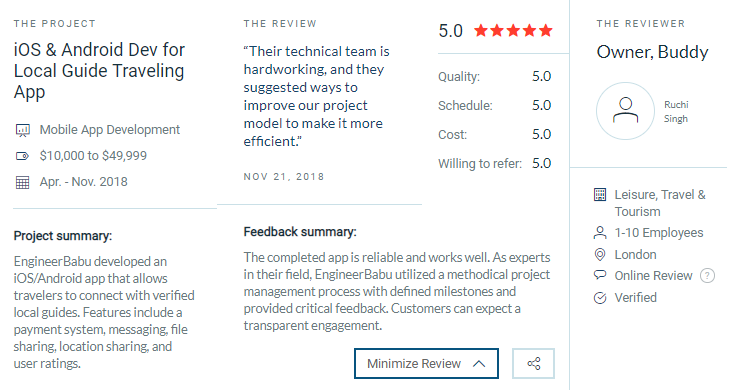Click the verified checkmark icon
This screenshot has height=390, width=745.
point(600,298)
